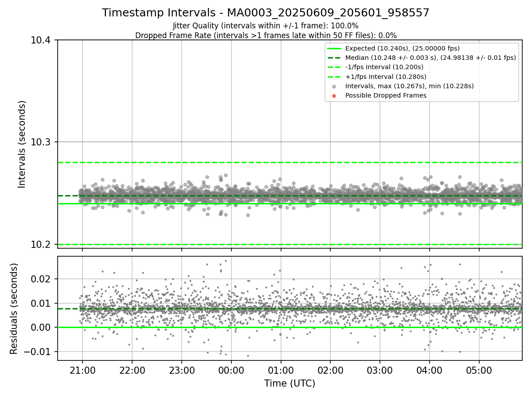
Task: Select the Jitter Quality 100.0% subtitle line
Action: [x=266, y=26]
